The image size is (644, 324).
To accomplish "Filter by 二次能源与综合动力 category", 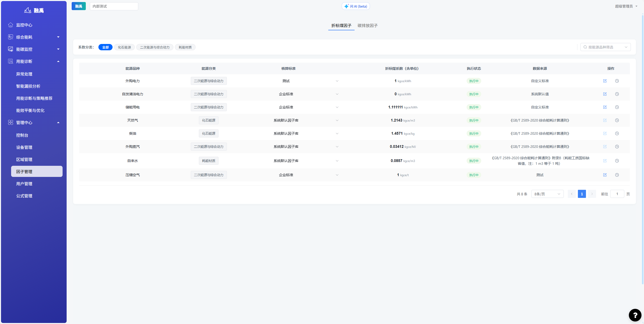I will [155, 47].
